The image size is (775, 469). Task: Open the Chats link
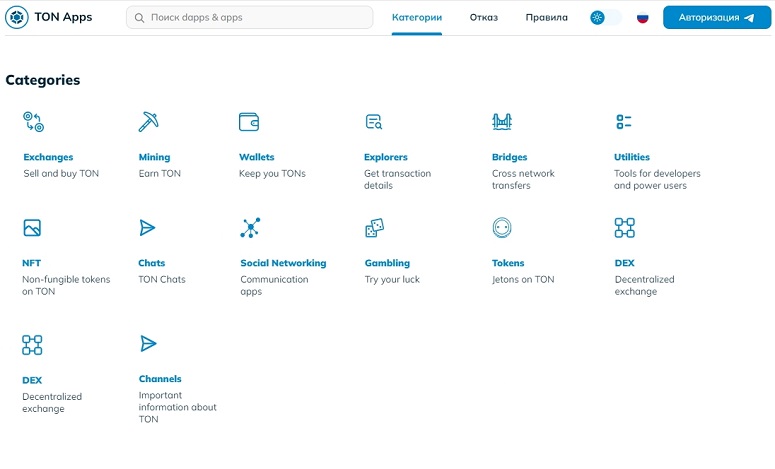(151, 263)
